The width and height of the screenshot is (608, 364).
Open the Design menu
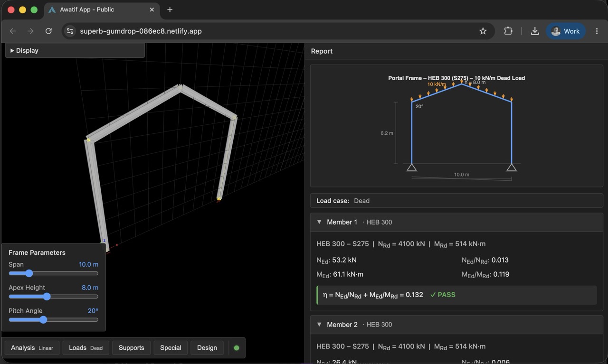tap(207, 348)
